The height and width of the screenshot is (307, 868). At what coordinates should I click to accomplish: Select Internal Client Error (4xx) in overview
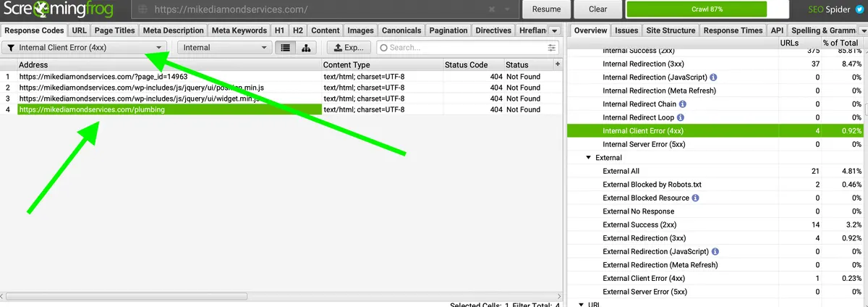715,131
